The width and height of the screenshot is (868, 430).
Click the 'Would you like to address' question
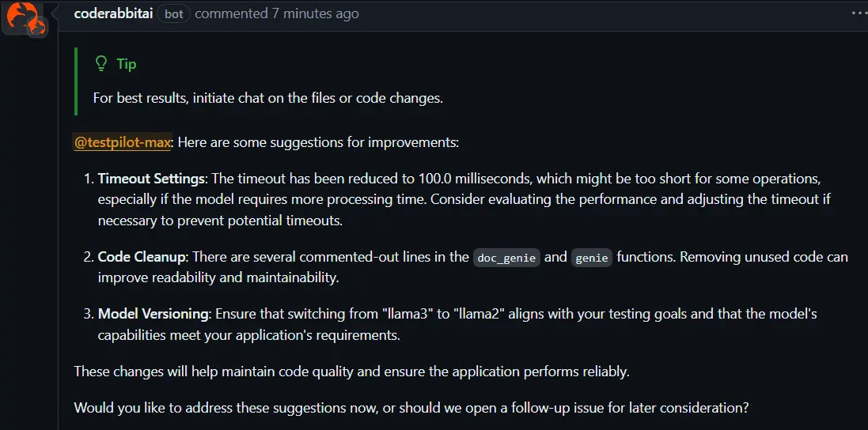tap(411, 408)
